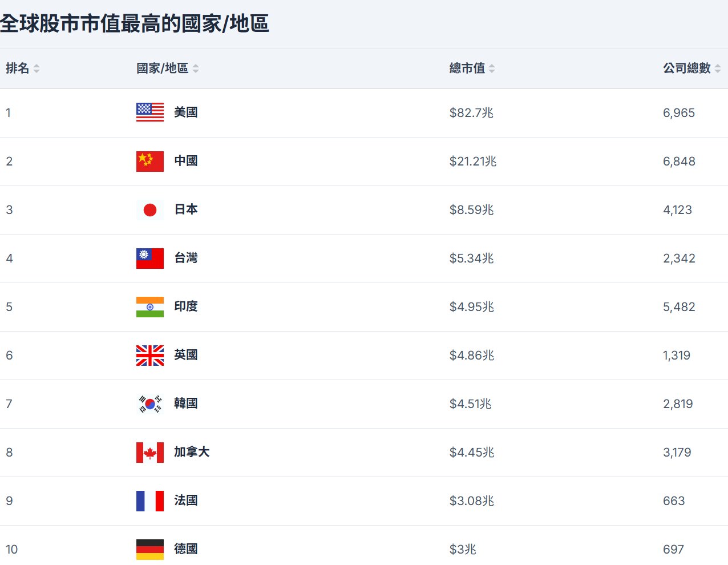Click the China flag icon
The image size is (728, 565).
pos(150,161)
